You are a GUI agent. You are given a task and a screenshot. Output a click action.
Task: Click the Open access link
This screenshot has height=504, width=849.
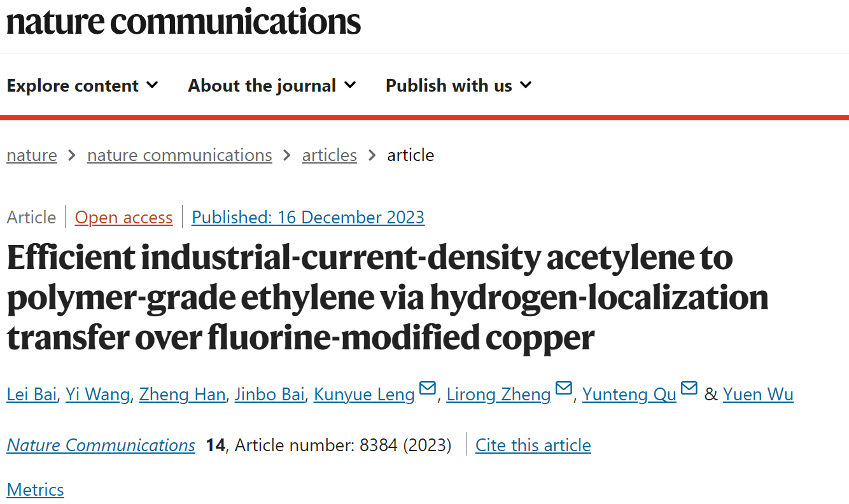123,218
